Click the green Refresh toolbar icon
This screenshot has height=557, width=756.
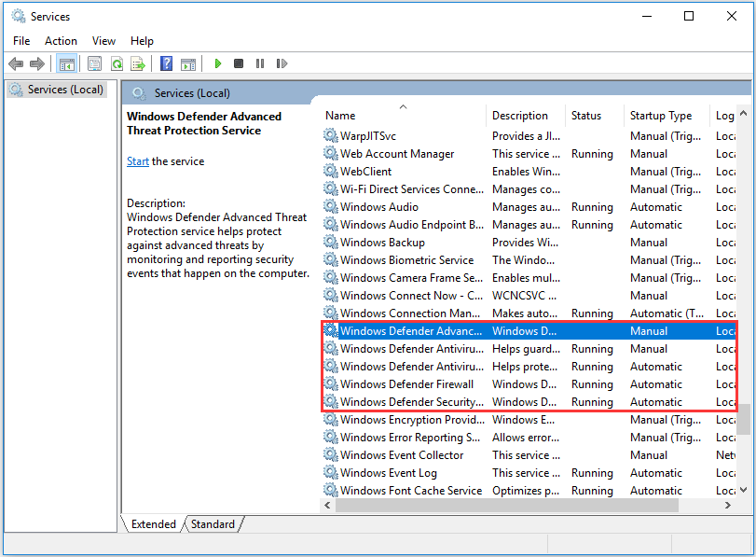point(117,63)
